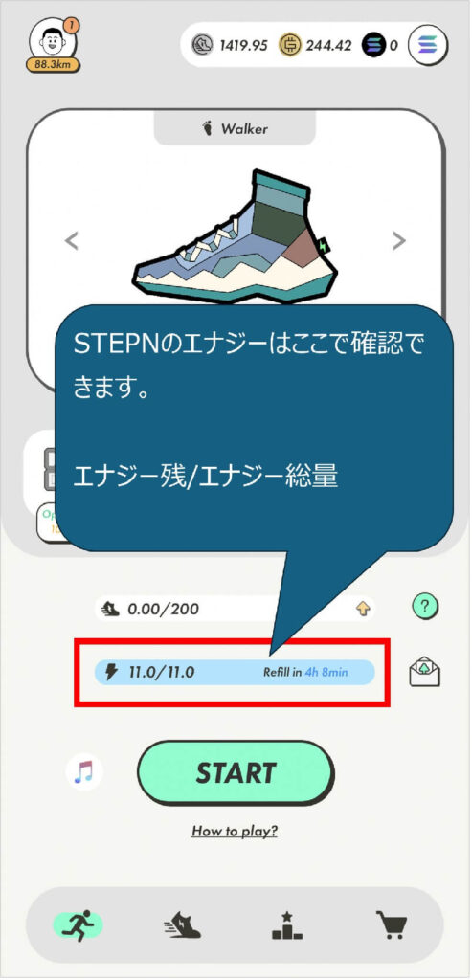
Task: Open the leaderboard podium icon
Action: point(287,925)
